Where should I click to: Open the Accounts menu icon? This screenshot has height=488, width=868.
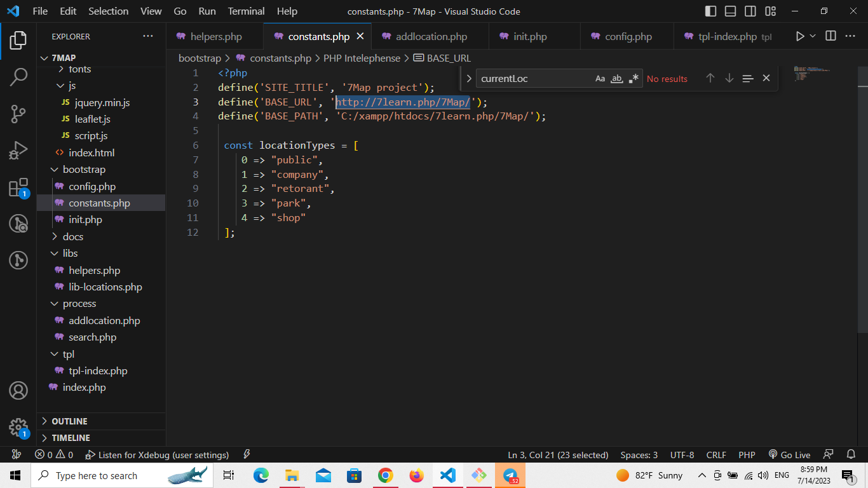pyautogui.click(x=18, y=390)
